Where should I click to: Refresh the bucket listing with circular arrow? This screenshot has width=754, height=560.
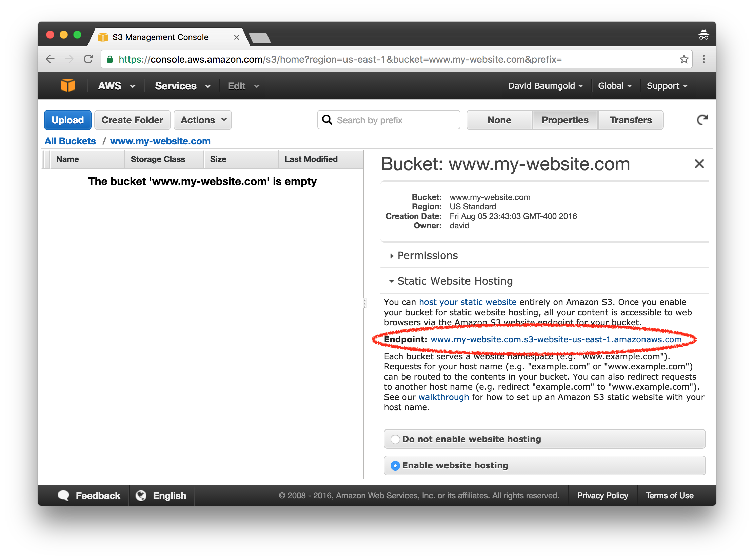pyautogui.click(x=702, y=120)
